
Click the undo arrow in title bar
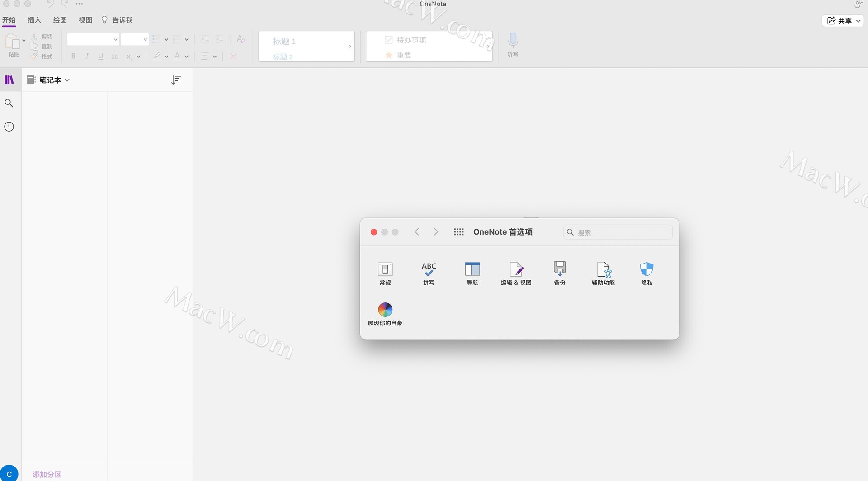point(50,4)
